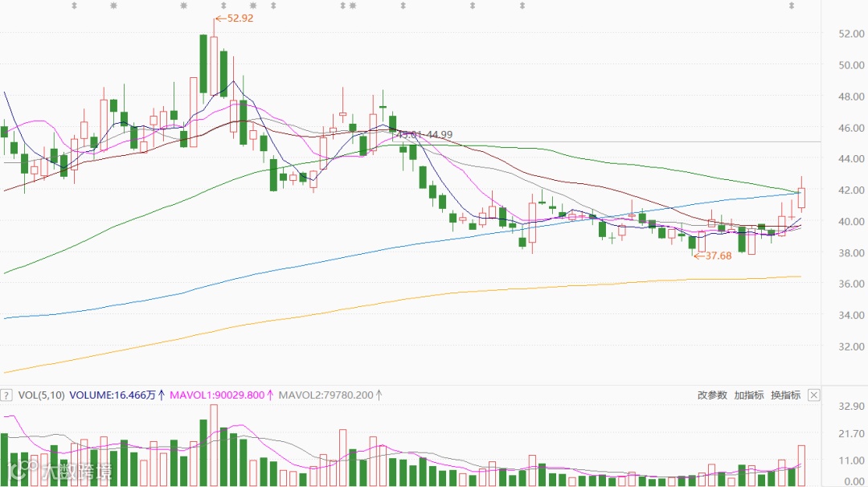Click the 36.00 price axis label

tap(851, 284)
